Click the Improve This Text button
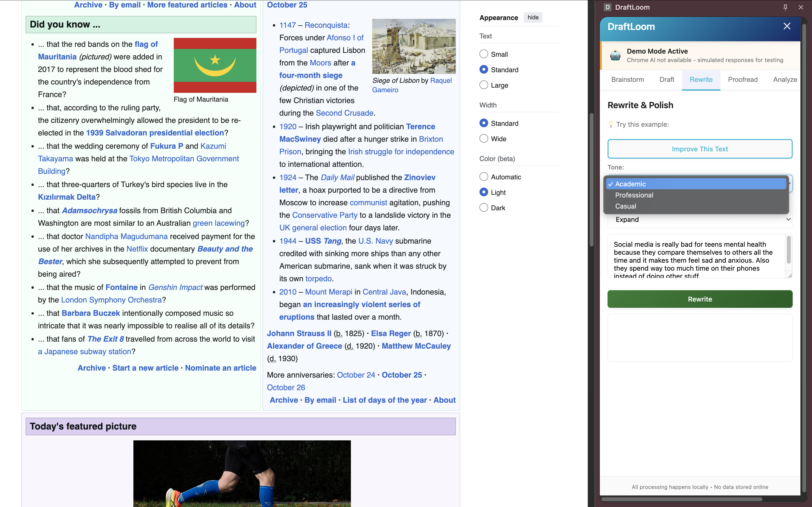The width and height of the screenshot is (812, 507). [x=700, y=149]
